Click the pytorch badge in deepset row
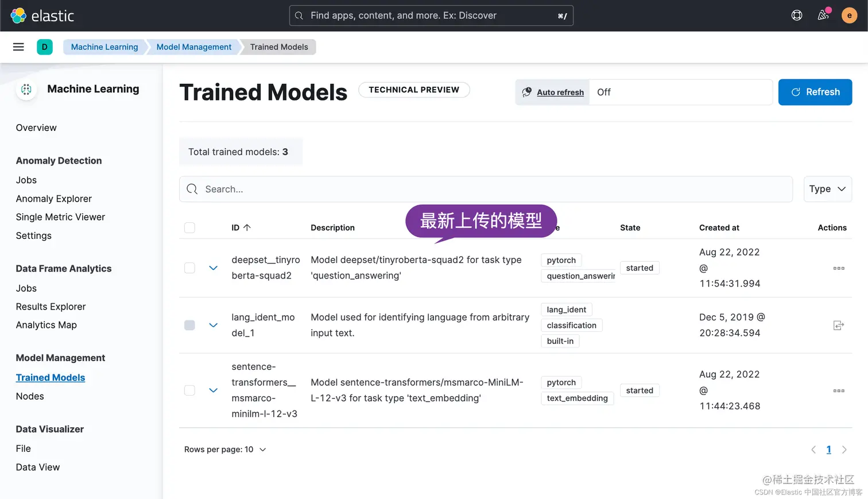The height and width of the screenshot is (499, 868). click(561, 260)
